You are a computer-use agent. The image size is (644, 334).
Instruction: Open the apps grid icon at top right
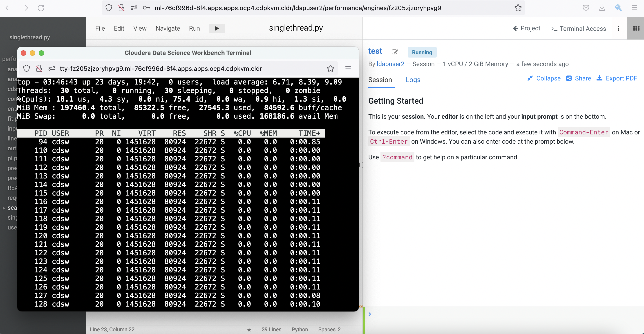[x=636, y=28]
